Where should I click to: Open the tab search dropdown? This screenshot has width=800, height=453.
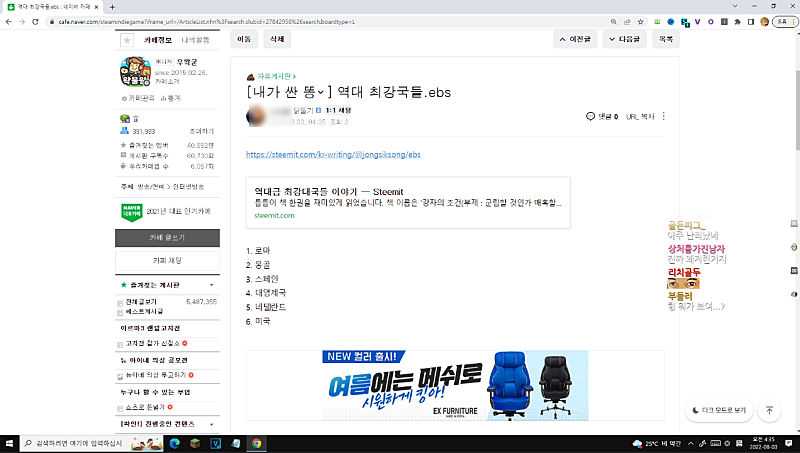(x=735, y=6)
